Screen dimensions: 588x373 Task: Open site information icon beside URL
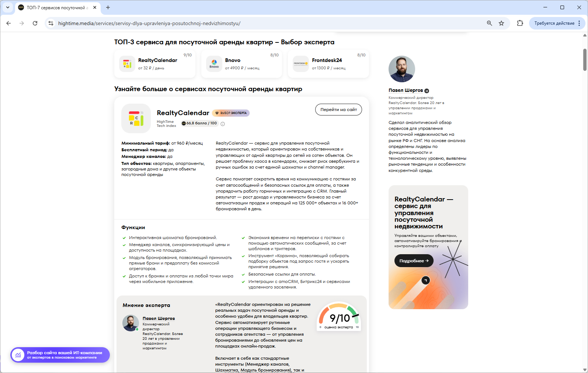[x=51, y=23]
